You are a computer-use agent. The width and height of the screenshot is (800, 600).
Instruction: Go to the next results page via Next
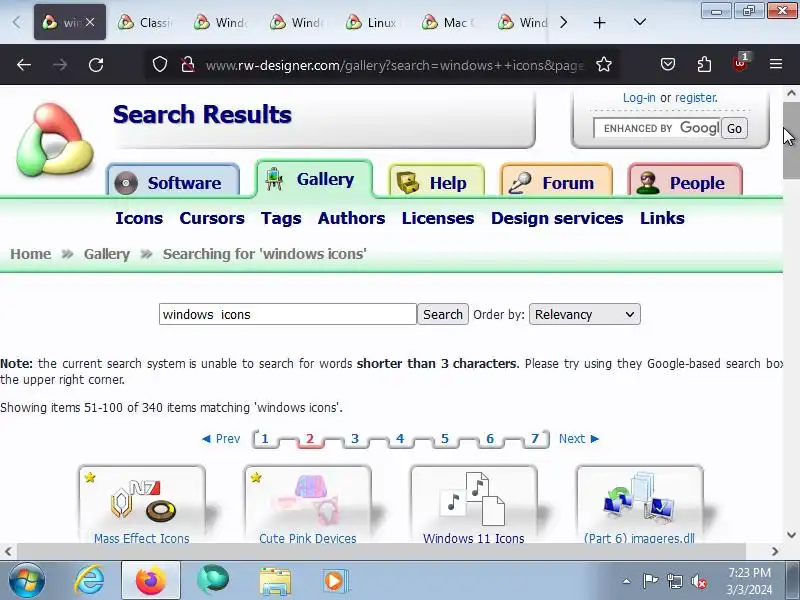[x=579, y=439]
